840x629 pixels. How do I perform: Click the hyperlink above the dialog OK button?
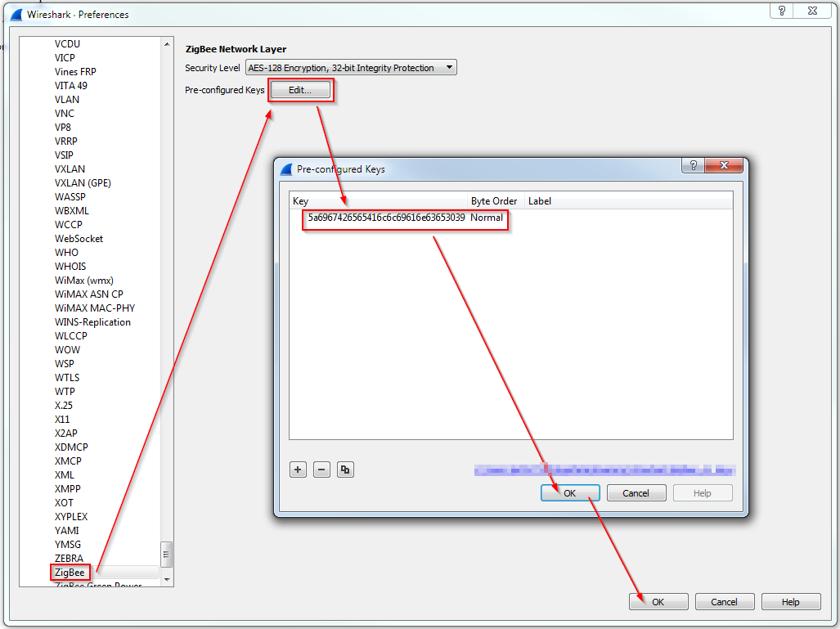604,470
